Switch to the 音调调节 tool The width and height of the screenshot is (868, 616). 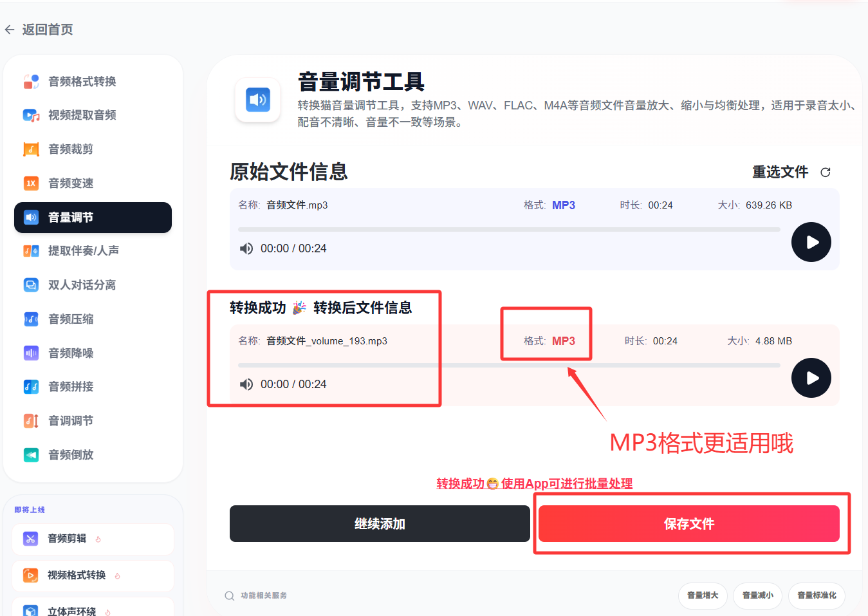[71, 421]
